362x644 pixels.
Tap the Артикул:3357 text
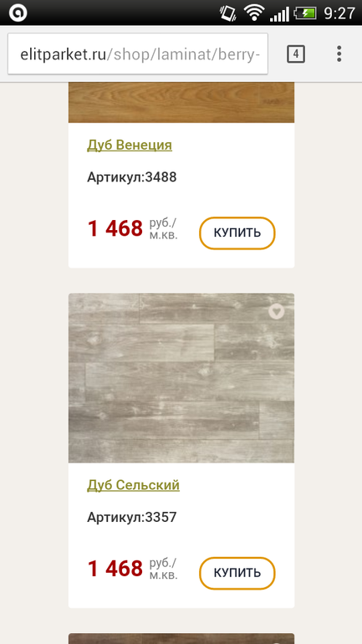pos(132,517)
